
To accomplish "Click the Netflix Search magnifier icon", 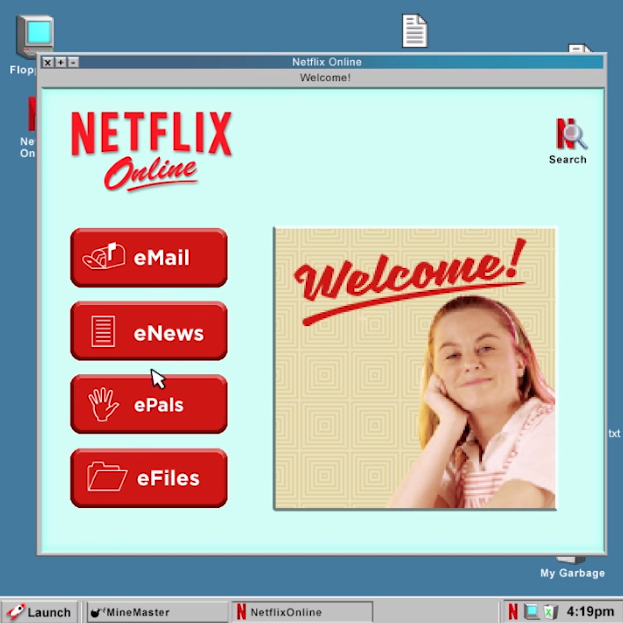I will click(x=571, y=134).
